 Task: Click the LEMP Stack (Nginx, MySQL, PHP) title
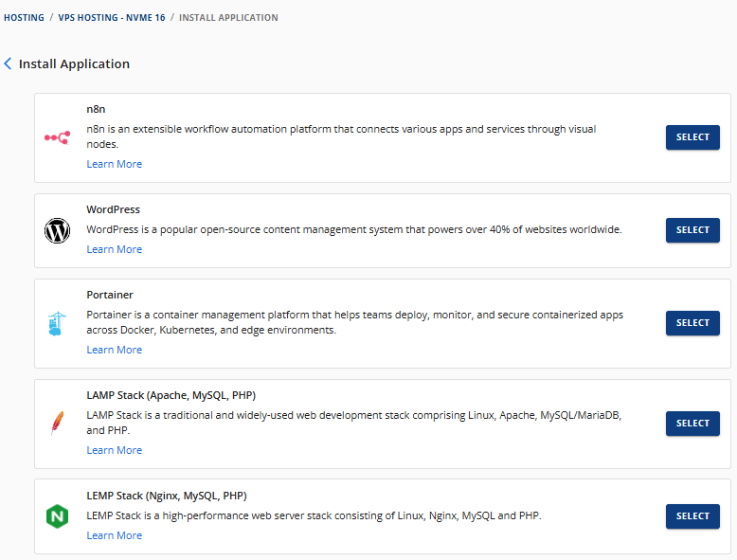click(167, 496)
